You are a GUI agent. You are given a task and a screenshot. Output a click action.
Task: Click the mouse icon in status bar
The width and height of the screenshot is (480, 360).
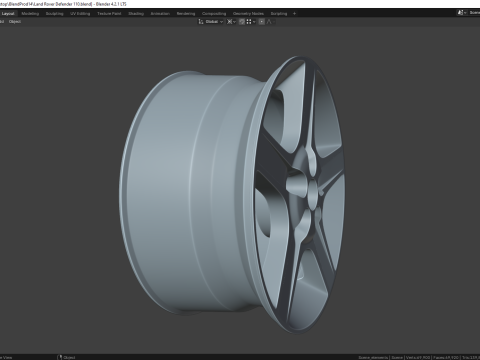(x=60, y=357)
